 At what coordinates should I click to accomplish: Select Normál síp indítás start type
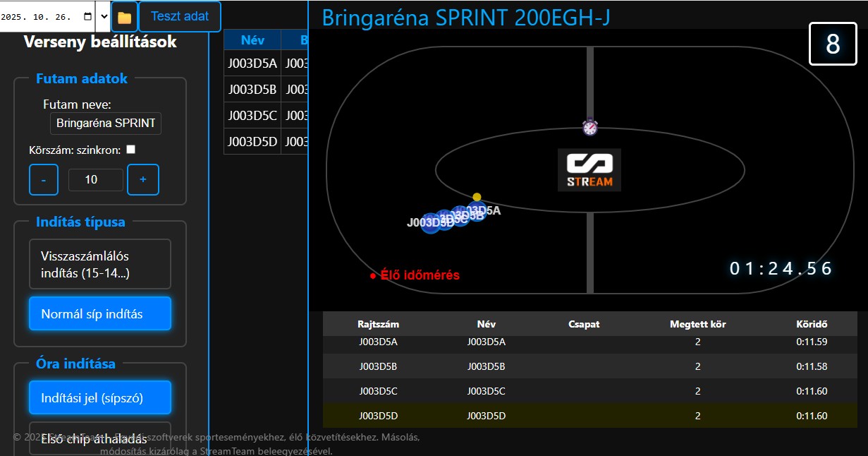pos(99,313)
